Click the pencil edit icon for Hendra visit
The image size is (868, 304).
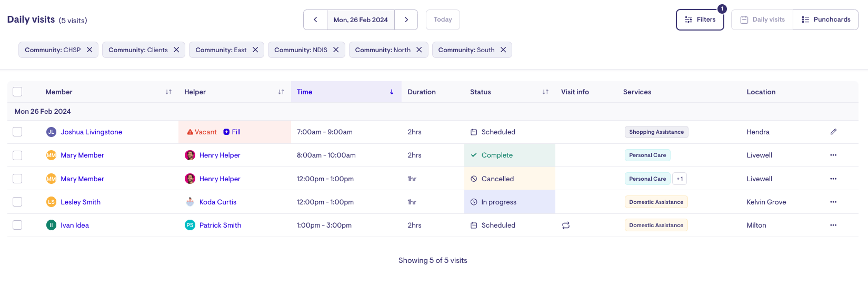(833, 132)
